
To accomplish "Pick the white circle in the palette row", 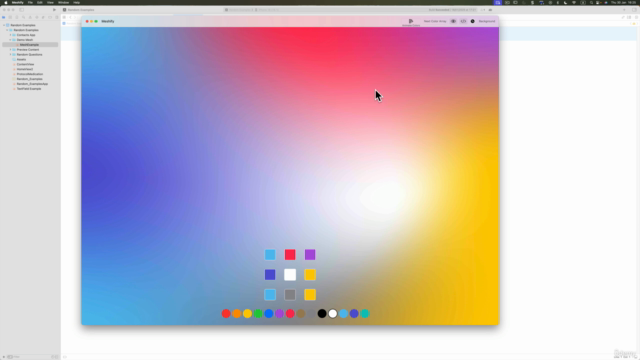I will point(333,313).
